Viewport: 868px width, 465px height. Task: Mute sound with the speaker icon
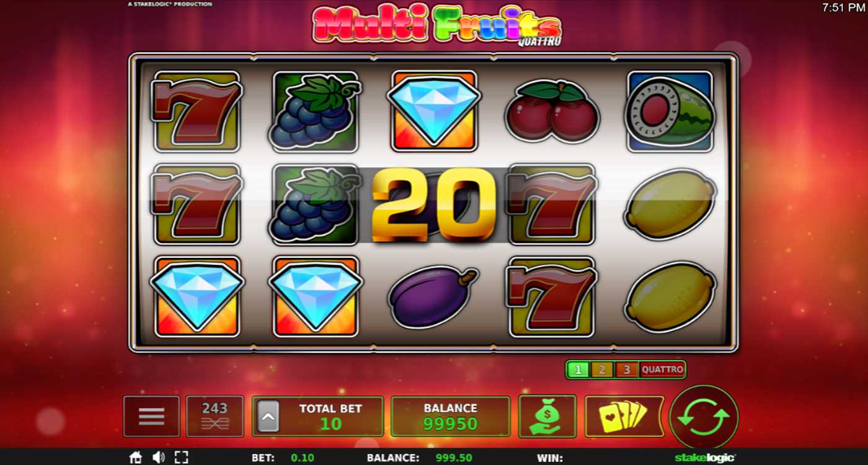tap(159, 458)
